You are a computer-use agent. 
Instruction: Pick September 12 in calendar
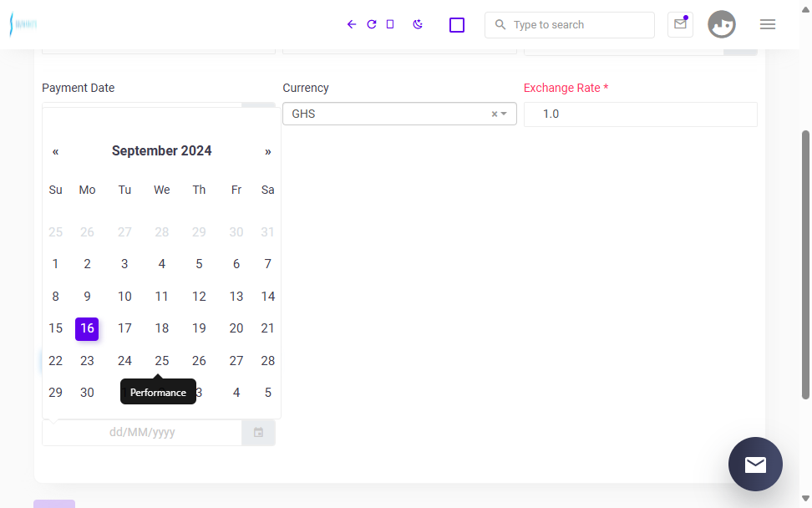(x=199, y=297)
